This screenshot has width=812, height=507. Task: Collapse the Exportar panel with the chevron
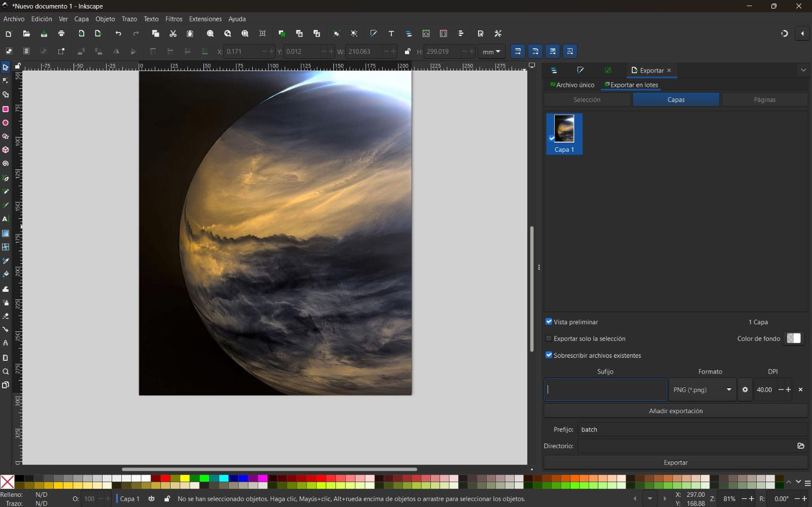click(803, 70)
